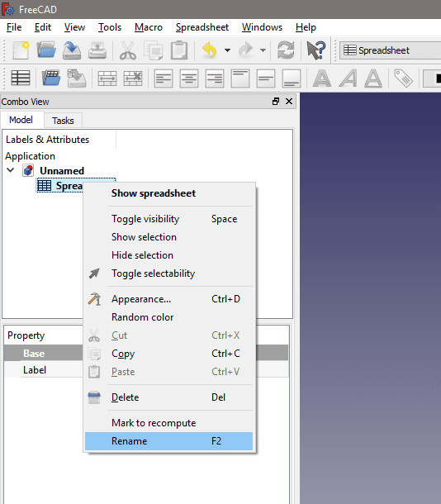
Task: Choose Rename in context menu
Action: click(169, 441)
